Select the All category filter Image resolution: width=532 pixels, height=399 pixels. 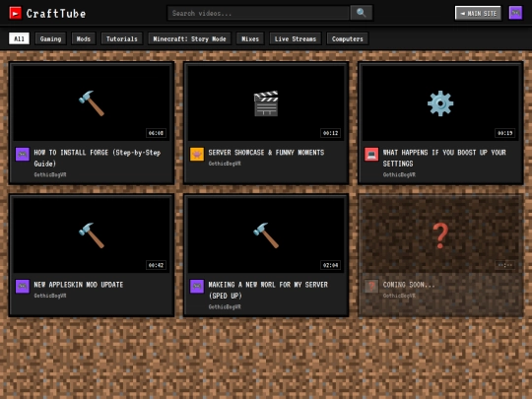click(19, 38)
